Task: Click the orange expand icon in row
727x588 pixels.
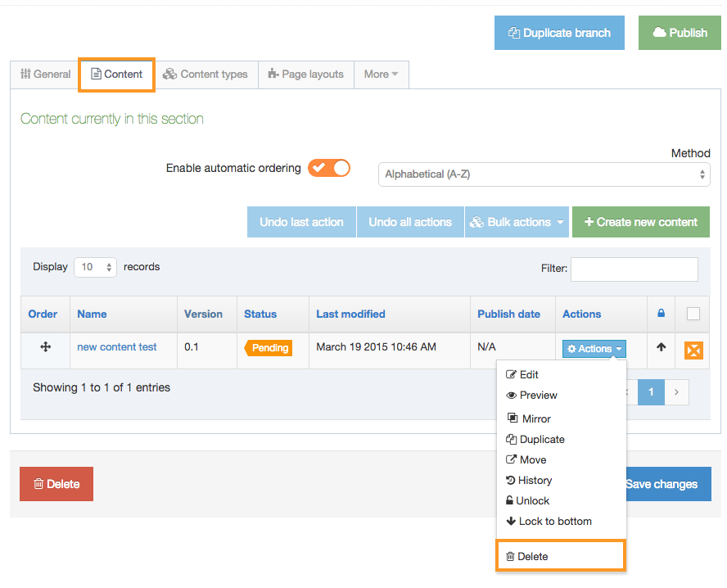Action: tap(693, 351)
